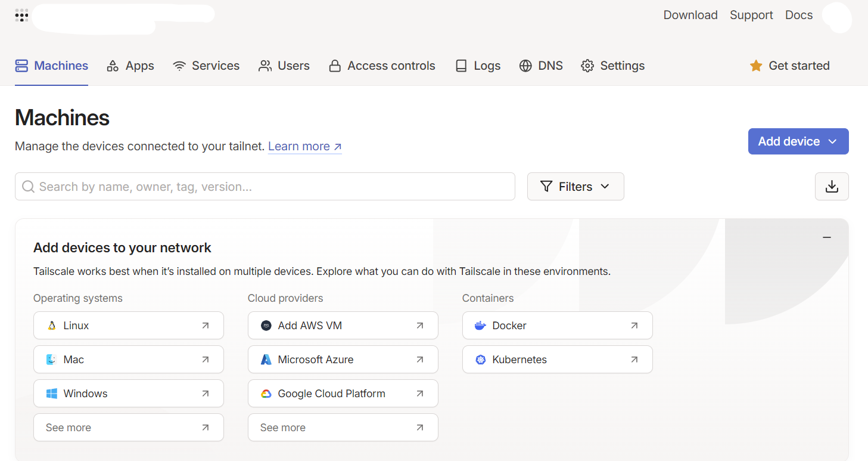Screen dimensions: 868x461
Task: Switch to the Access controls tab
Action: click(x=382, y=66)
